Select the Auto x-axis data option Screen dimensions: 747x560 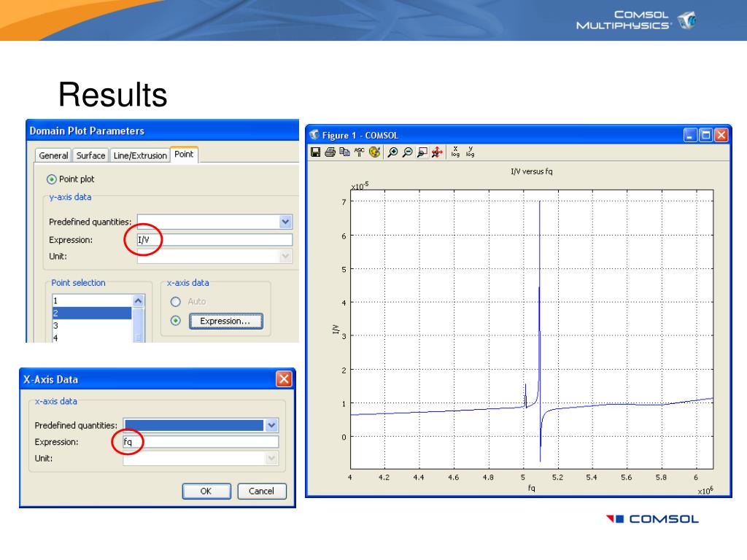pos(176,302)
